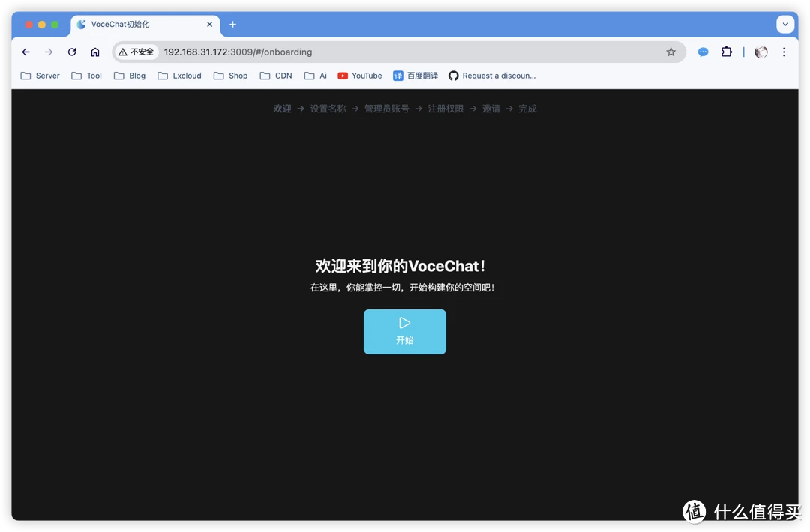Screen dimensions: 810x532
Task: Open the tab search chevron at top right
Action: pos(785,24)
